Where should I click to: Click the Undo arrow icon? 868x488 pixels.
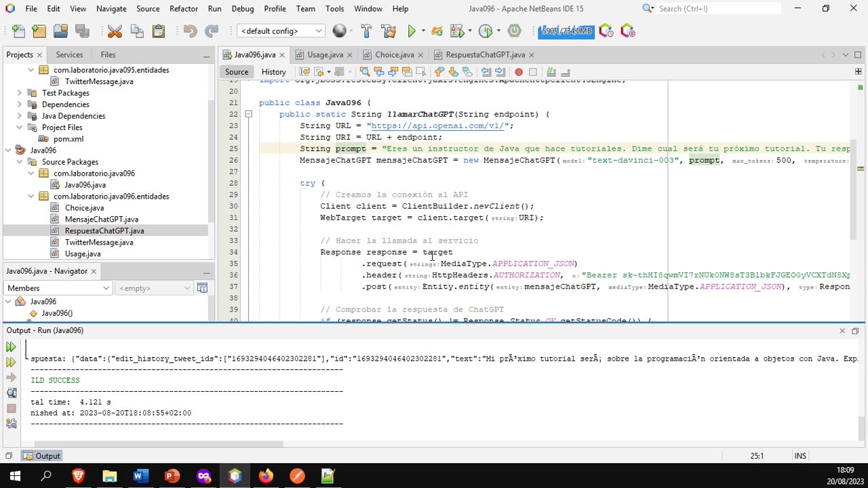coord(190,31)
